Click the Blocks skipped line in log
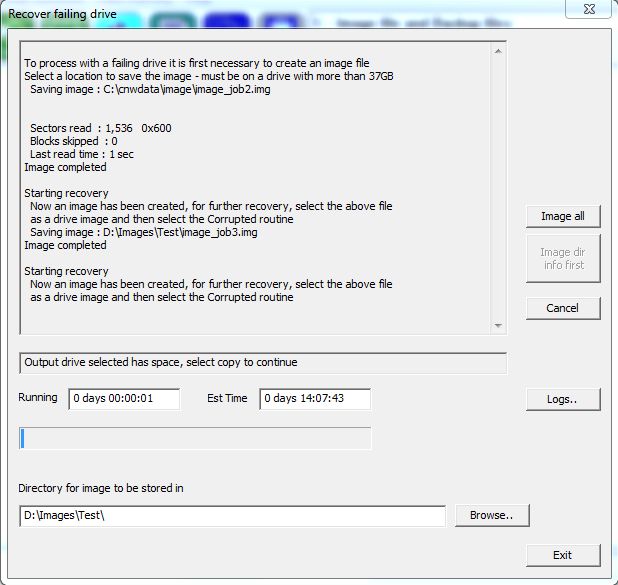This screenshot has width=618, height=585. pos(73,142)
